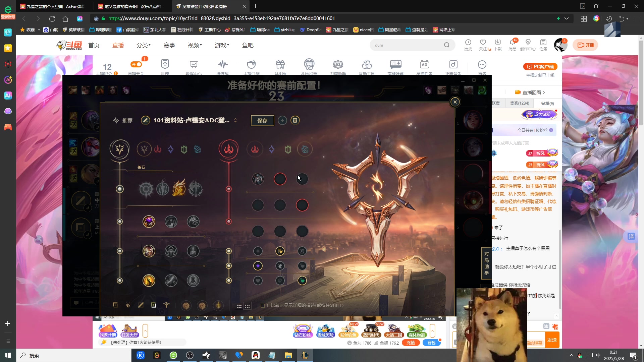
Task: Select the first stat shard in the bottom row
Action: 258,281
